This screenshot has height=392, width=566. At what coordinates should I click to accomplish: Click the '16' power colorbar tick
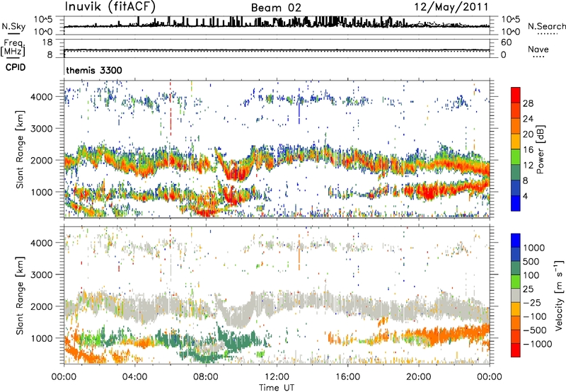coord(528,149)
